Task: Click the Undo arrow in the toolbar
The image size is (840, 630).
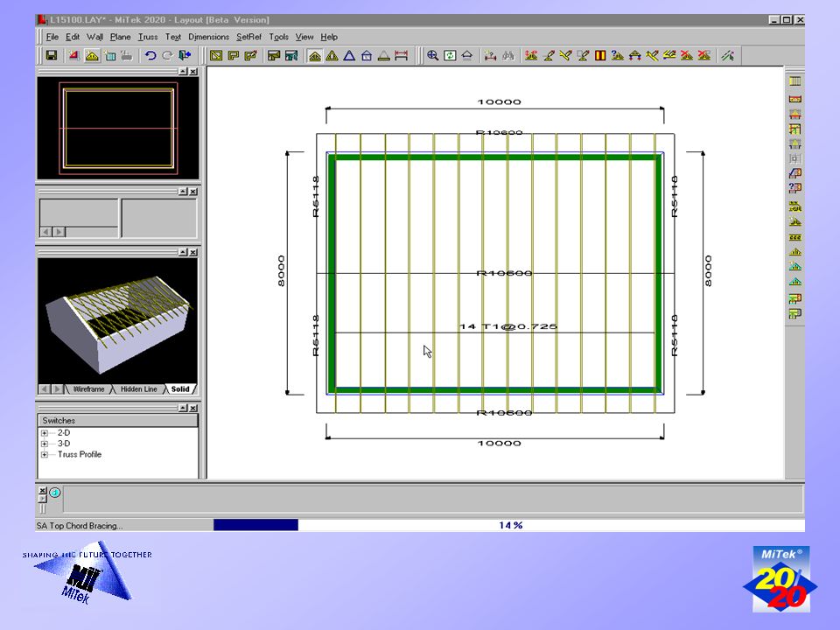Action: pos(150,56)
